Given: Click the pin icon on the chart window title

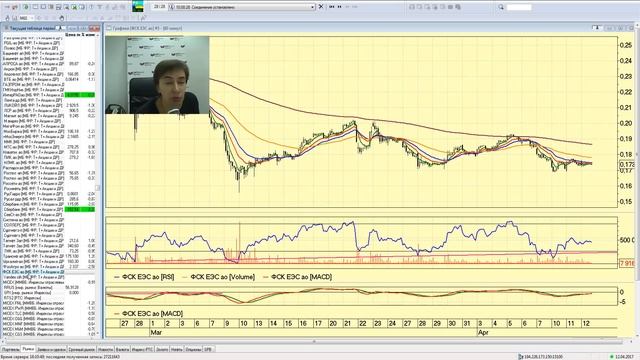Looking at the screenshot, I should 597,28.
